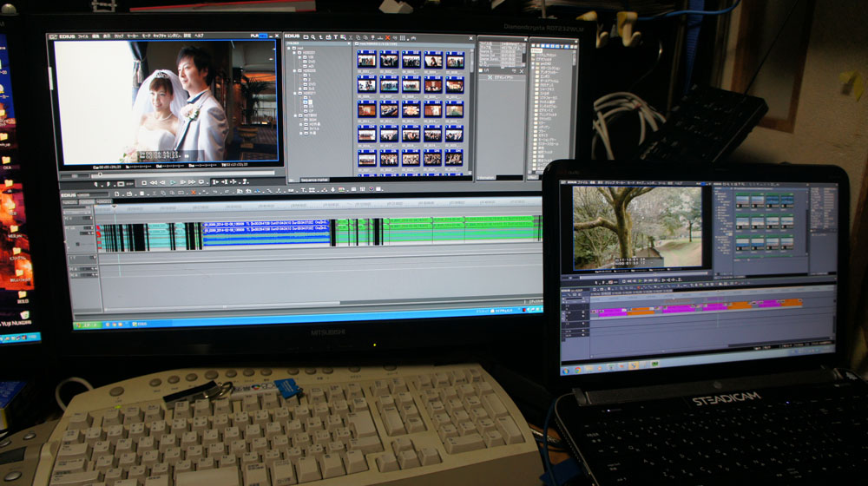
Task: Click the first sequence tab above the timeline
Action: point(70,202)
